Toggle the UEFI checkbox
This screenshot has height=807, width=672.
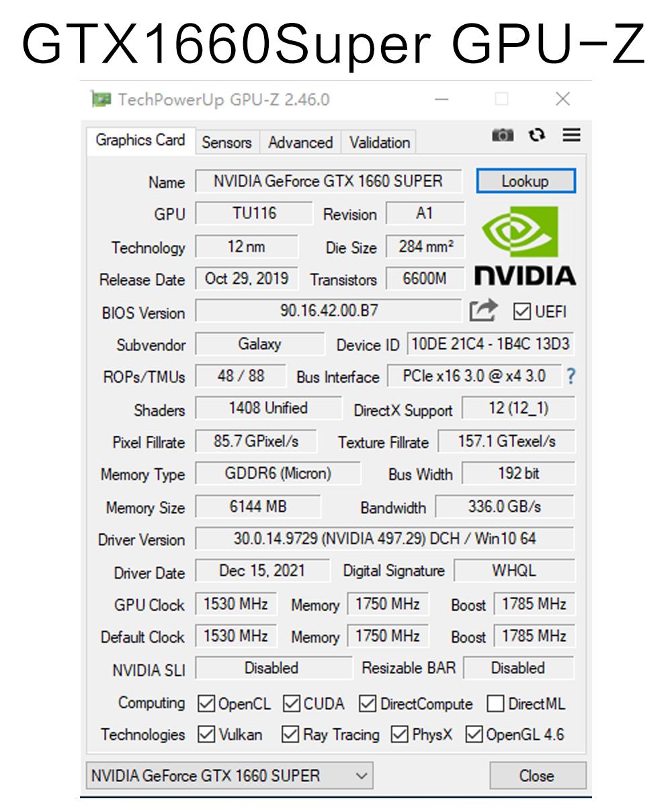pos(522,311)
